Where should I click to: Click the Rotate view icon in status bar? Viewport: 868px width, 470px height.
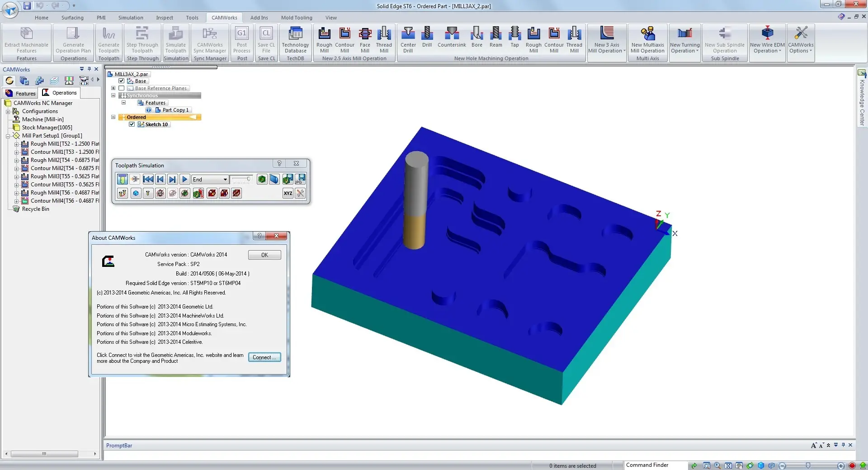[x=750, y=465]
